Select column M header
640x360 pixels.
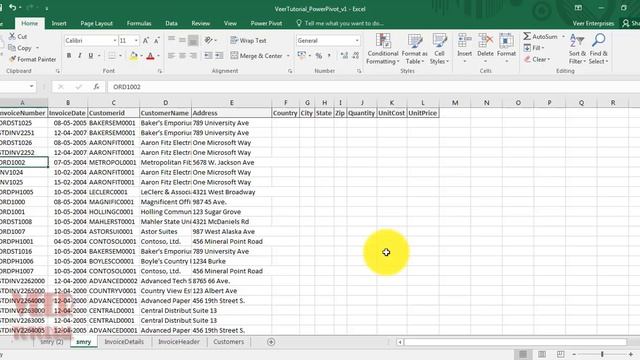pyautogui.click(x=455, y=102)
